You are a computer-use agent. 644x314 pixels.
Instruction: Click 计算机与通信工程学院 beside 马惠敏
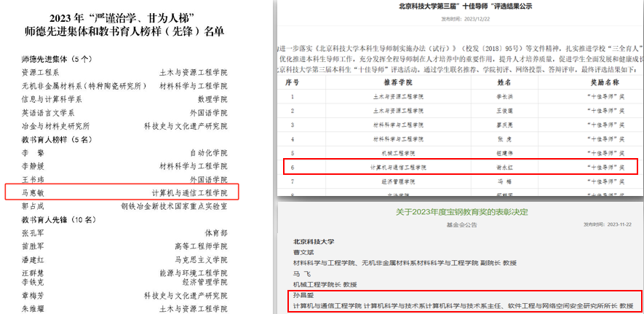(189, 193)
